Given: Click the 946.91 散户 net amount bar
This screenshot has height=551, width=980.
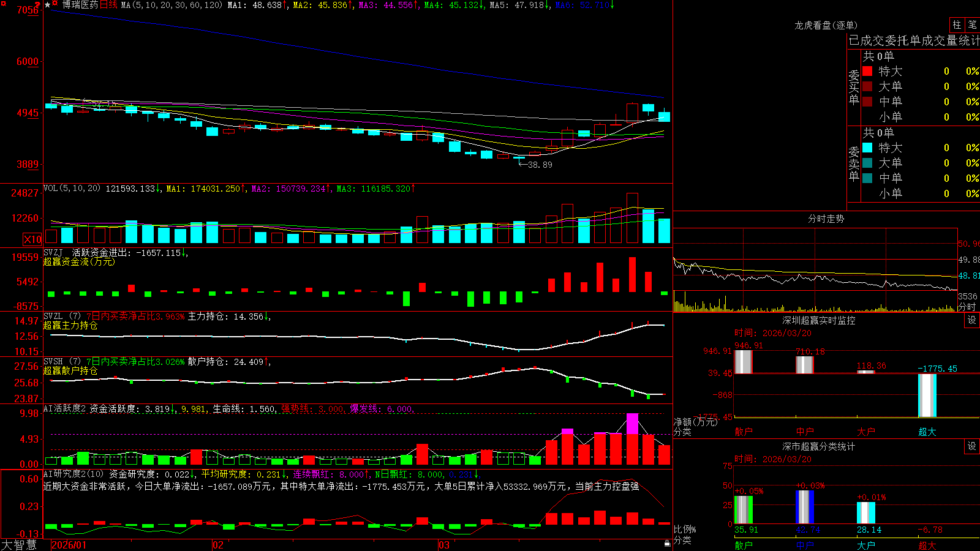Looking at the screenshot, I should click(744, 362).
